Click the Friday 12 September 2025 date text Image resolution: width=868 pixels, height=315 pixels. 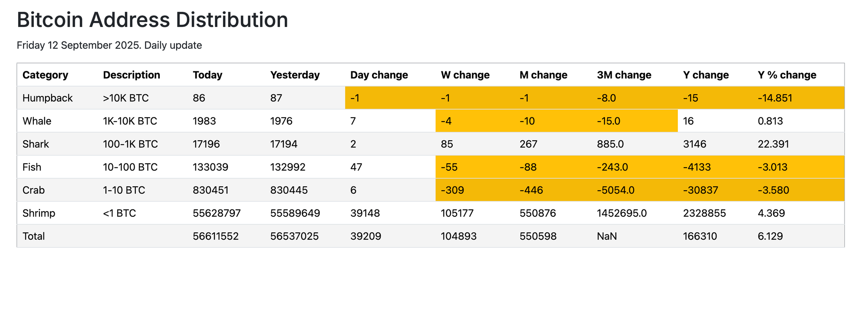pos(79,45)
